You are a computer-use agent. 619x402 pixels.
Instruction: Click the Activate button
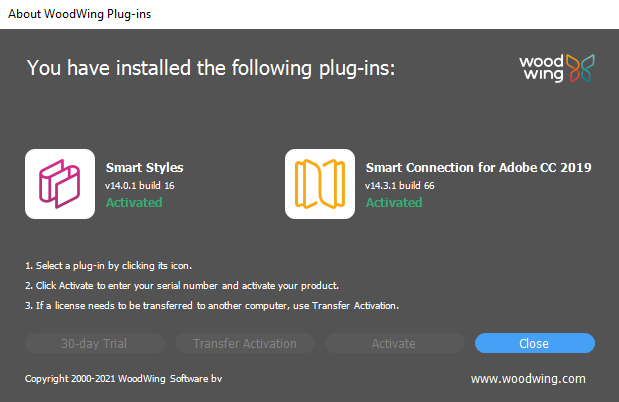tap(393, 343)
